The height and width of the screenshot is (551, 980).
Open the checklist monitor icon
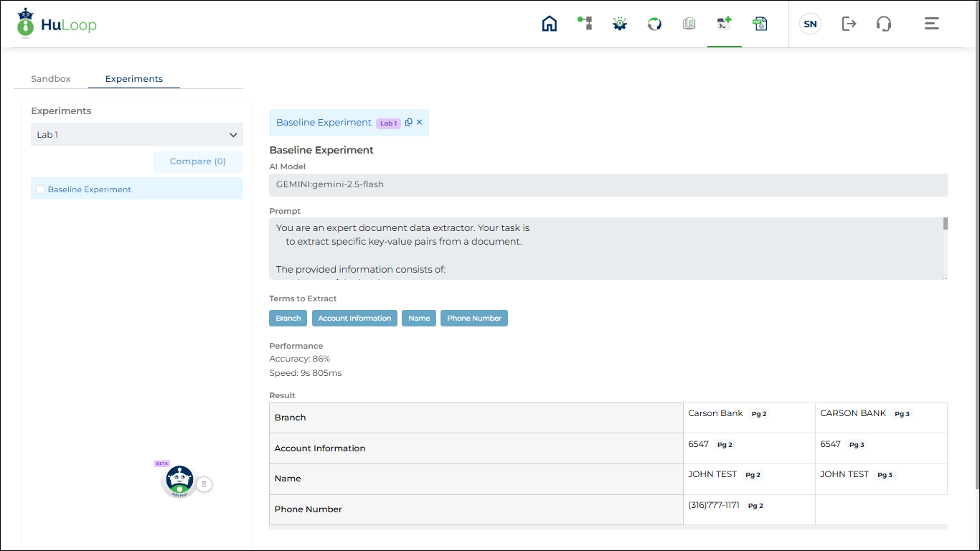point(689,24)
